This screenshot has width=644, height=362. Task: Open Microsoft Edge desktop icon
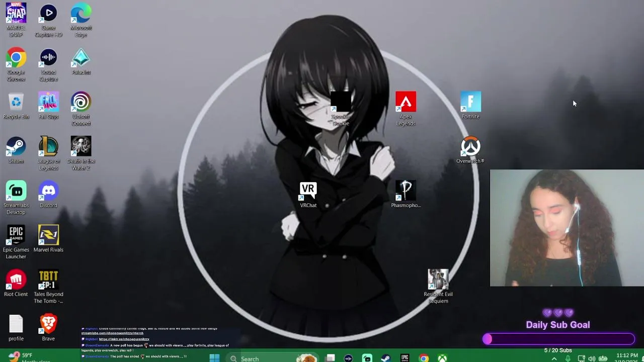[81, 19]
